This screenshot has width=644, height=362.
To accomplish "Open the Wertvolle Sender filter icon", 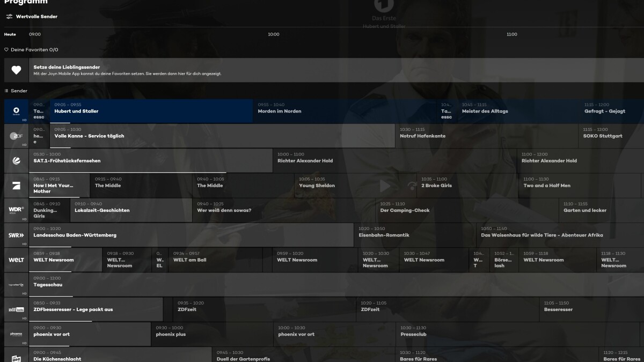I will (x=9, y=17).
